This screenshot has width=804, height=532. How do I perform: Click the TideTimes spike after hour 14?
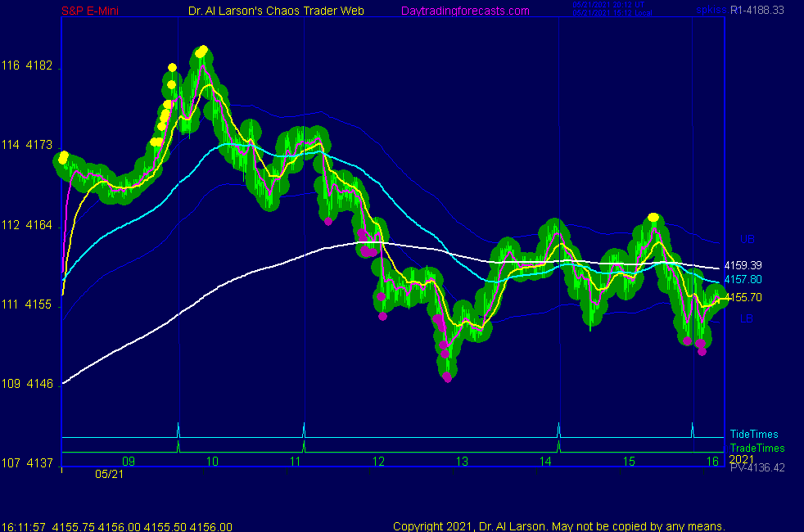click(x=558, y=430)
